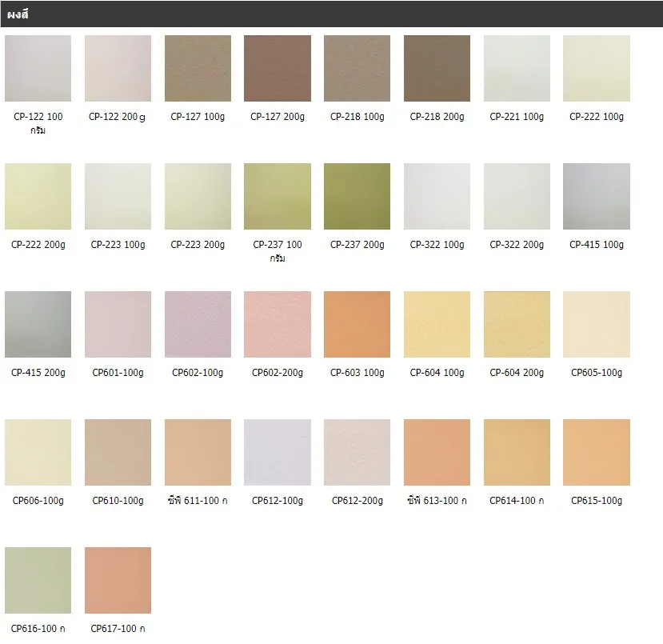Choose the brown CP-127 100g swatch
The width and height of the screenshot is (663, 644).
click(x=198, y=68)
